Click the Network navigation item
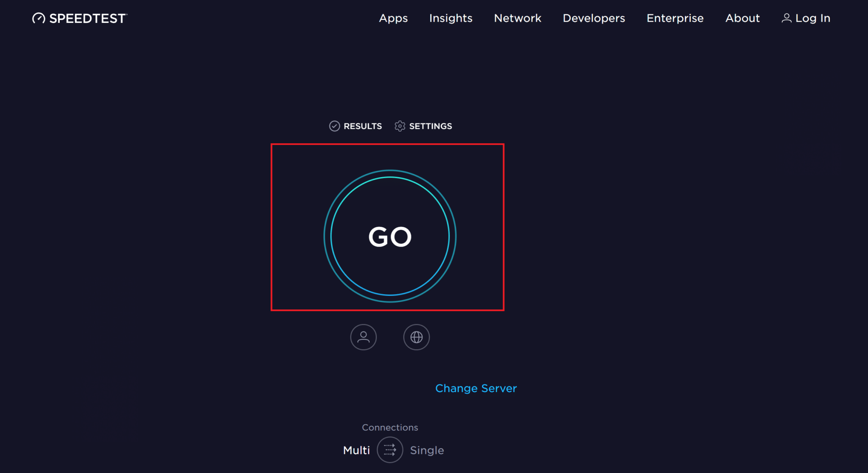This screenshot has height=473, width=868. [518, 17]
